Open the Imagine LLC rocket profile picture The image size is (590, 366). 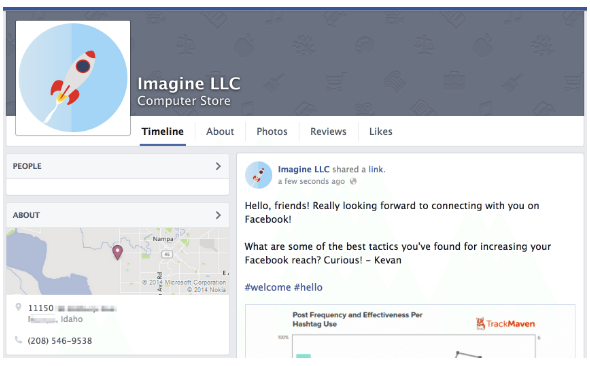(73, 78)
